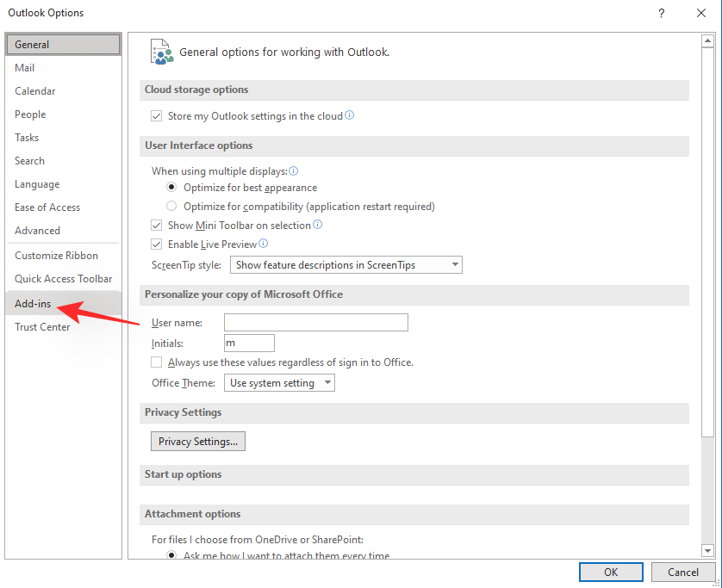
Task: Open the ScreenTip style dropdown
Action: 346,265
